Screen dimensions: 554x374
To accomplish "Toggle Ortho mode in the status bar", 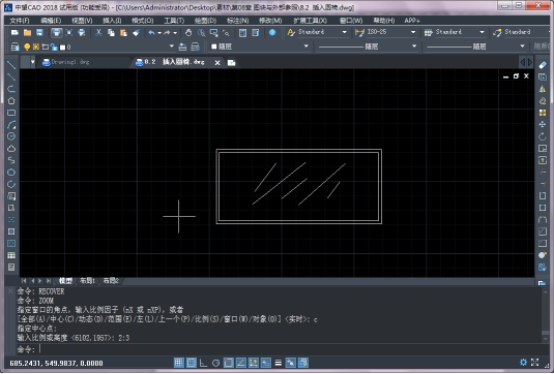I will 203,363.
